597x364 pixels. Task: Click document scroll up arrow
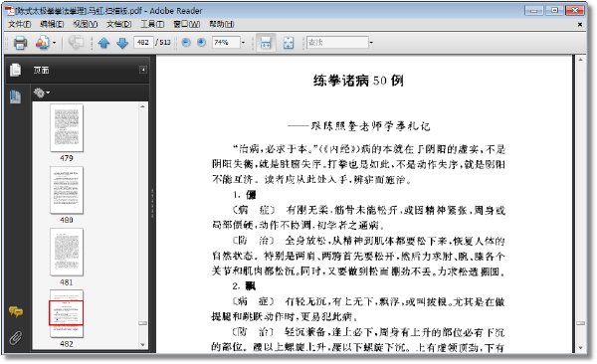click(x=581, y=60)
